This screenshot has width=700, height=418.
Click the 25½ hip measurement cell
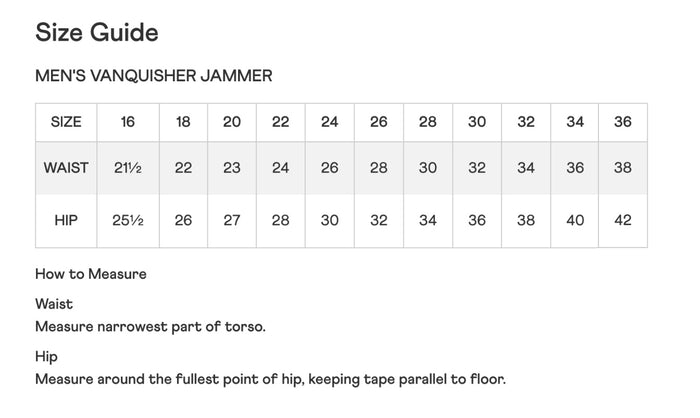[128, 220]
